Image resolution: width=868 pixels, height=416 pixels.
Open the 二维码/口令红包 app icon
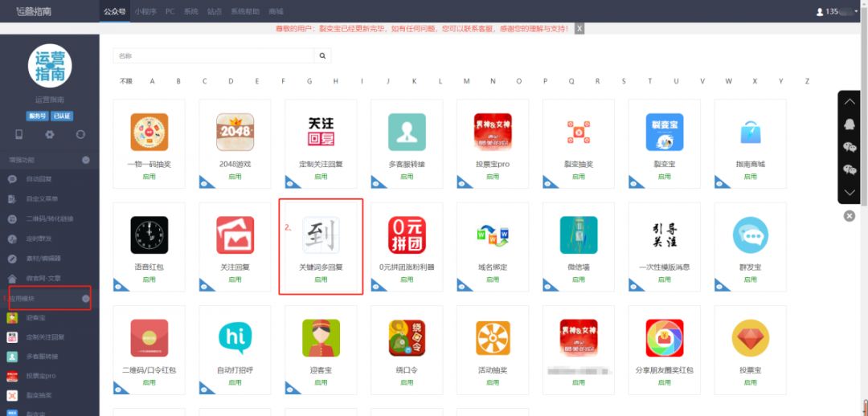(149, 338)
